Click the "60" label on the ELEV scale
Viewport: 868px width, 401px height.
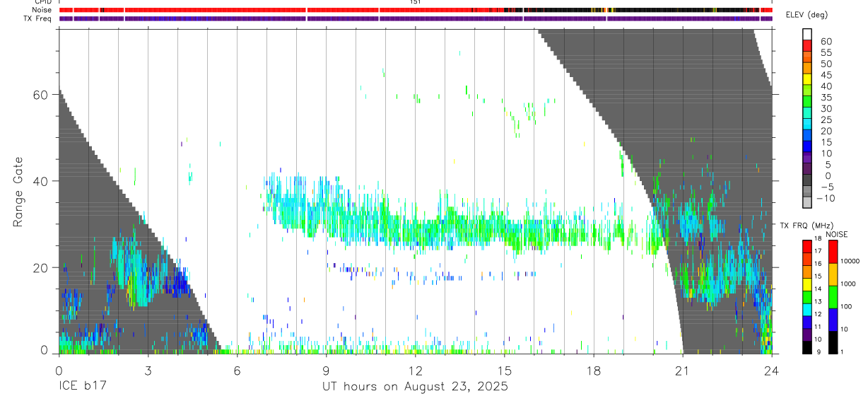(x=825, y=41)
